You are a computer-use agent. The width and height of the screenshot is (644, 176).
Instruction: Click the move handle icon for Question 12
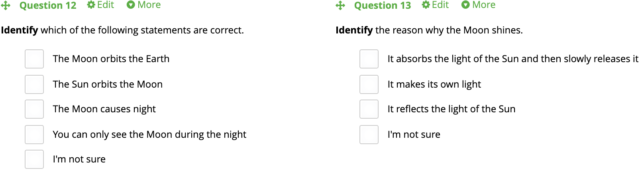[6, 5]
